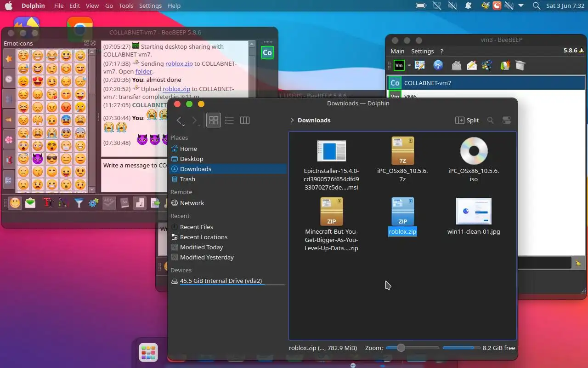The height and width of the screenshot is (368, 588).
Task: Select the win11-clean-01.jpg thumbnail
Action: click(474, 212)
